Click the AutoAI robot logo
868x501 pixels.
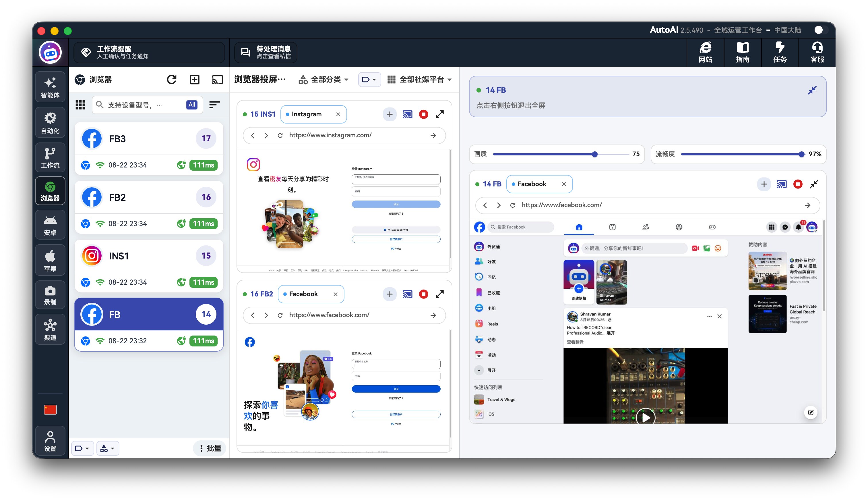point(50,53)
